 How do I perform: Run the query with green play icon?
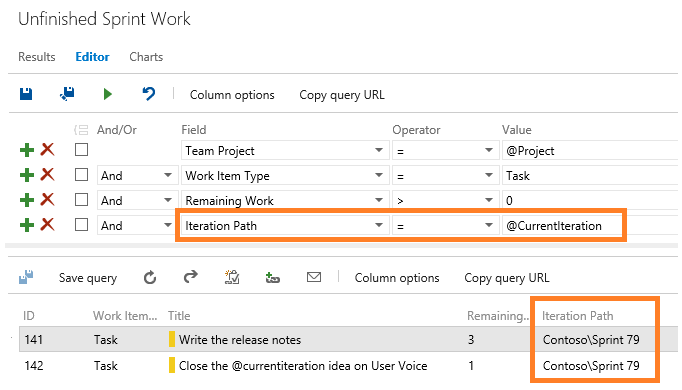[x=107, y=94]
